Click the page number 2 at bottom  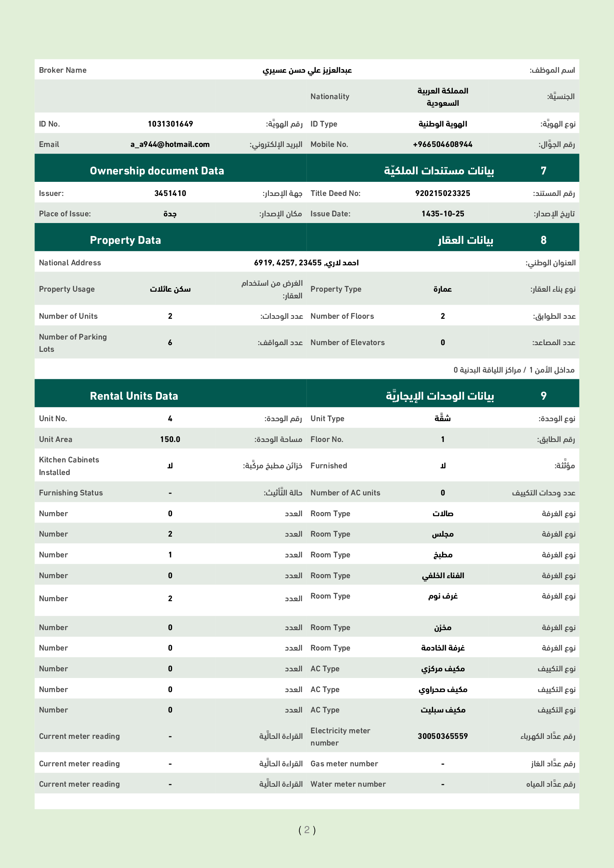point(307,830)
